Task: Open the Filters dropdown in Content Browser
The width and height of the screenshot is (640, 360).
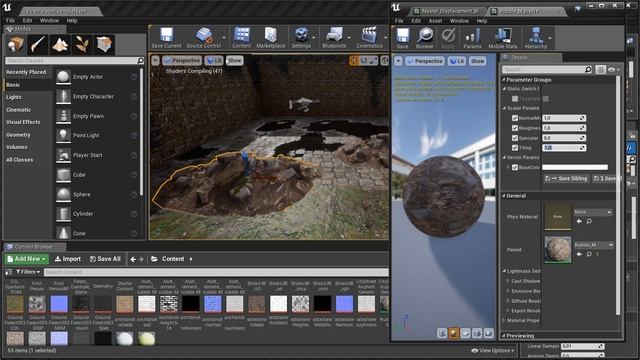Action: click(28, 272)
